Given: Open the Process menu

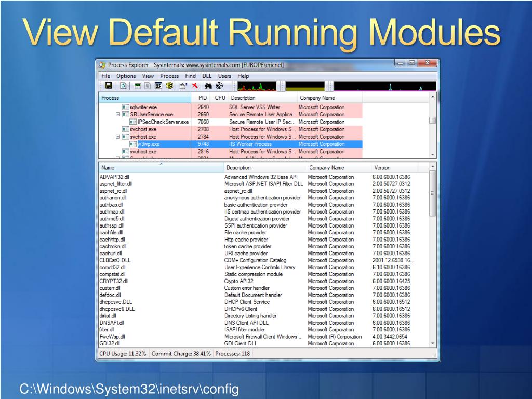Looking at the screenshot, I should (x=169, y=76).
